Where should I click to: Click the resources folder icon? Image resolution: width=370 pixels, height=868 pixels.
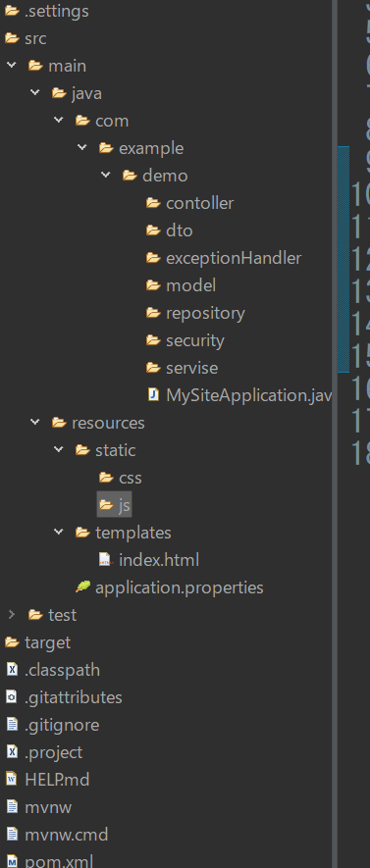(59, 423)
